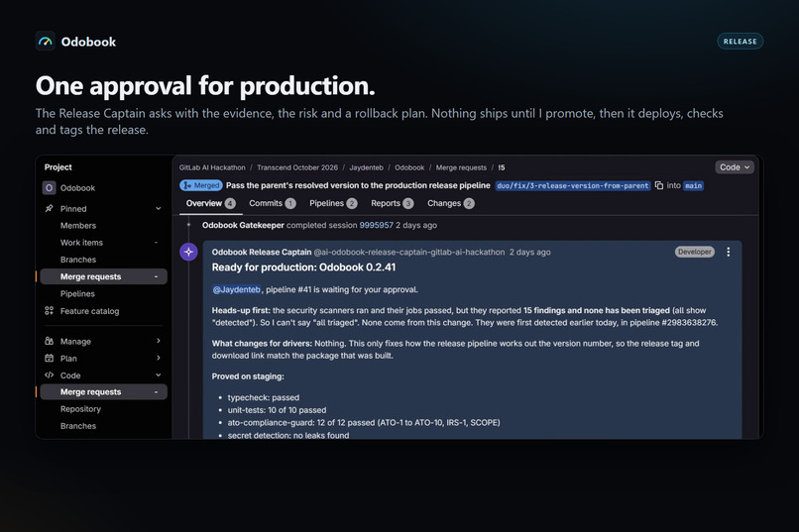Click 'unit-tests: 10 of 10 passed' line
Screen dimensions: 799x532
click(x=277, y=410)
